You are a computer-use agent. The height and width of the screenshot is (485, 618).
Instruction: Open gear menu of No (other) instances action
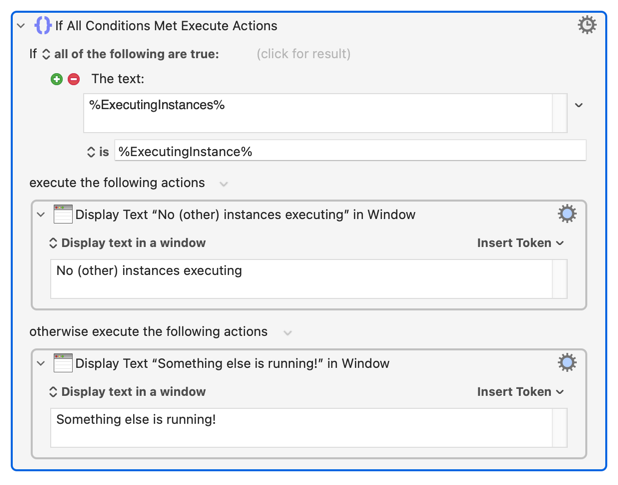(567, 214)
